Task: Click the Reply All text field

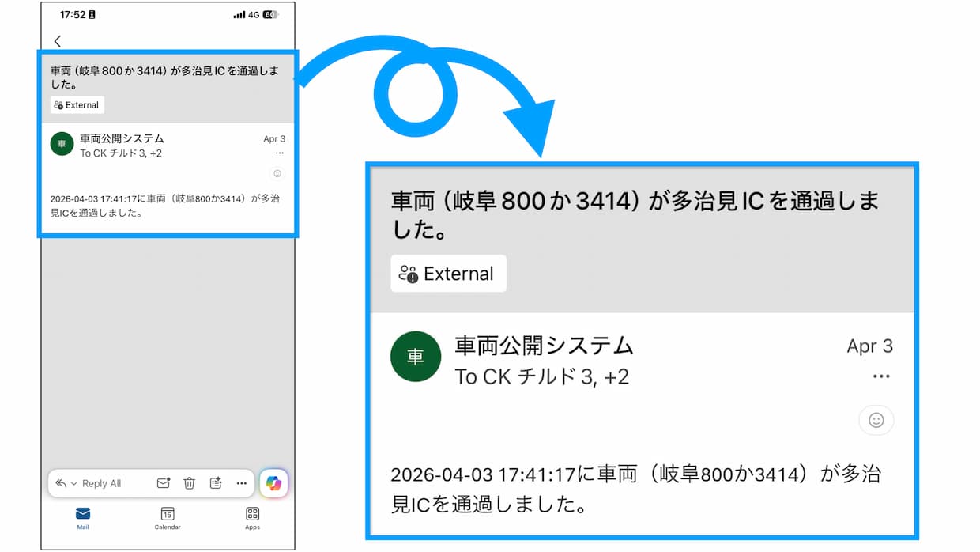Action: pos(102,483)
